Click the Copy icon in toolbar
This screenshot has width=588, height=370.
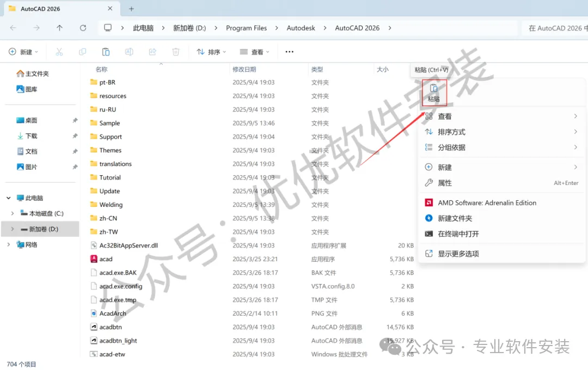point(83,52)
